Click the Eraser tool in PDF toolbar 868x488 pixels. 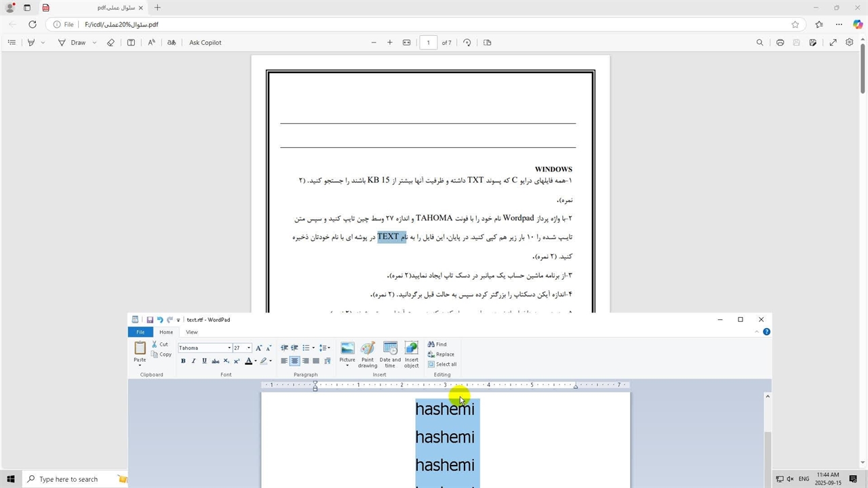[x=111, y=43]
